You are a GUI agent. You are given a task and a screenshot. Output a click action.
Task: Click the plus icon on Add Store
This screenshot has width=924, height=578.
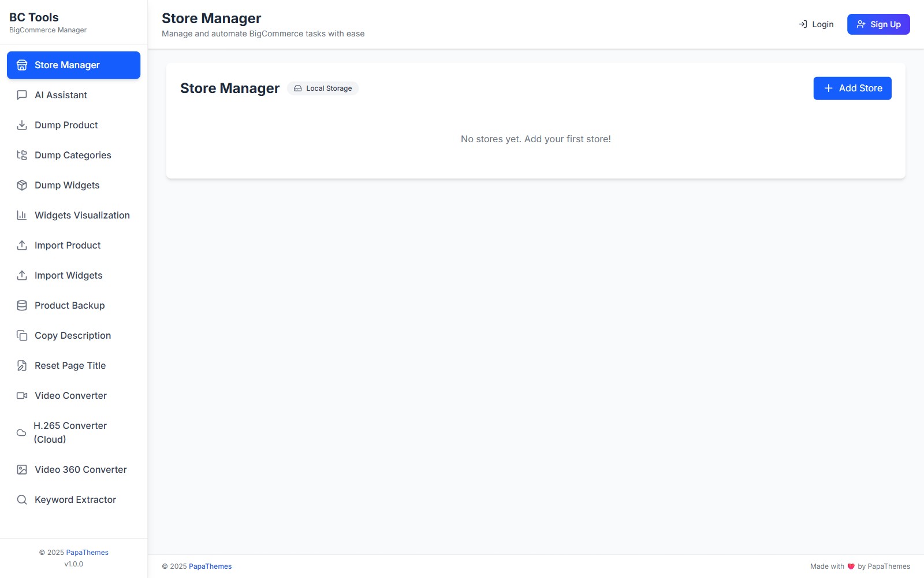click(x=829, y=88)
